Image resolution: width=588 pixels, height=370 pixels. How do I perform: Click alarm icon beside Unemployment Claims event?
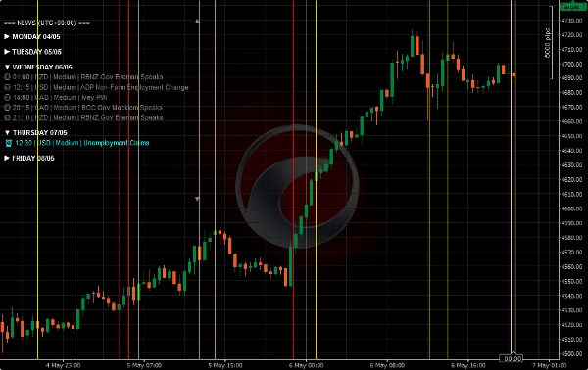(x=9, y=143)
